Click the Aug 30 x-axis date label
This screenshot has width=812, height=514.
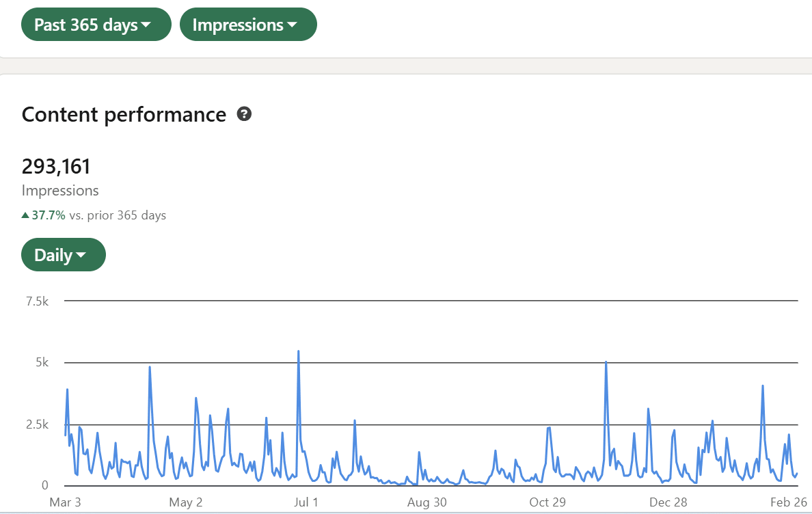click(427, 502)
